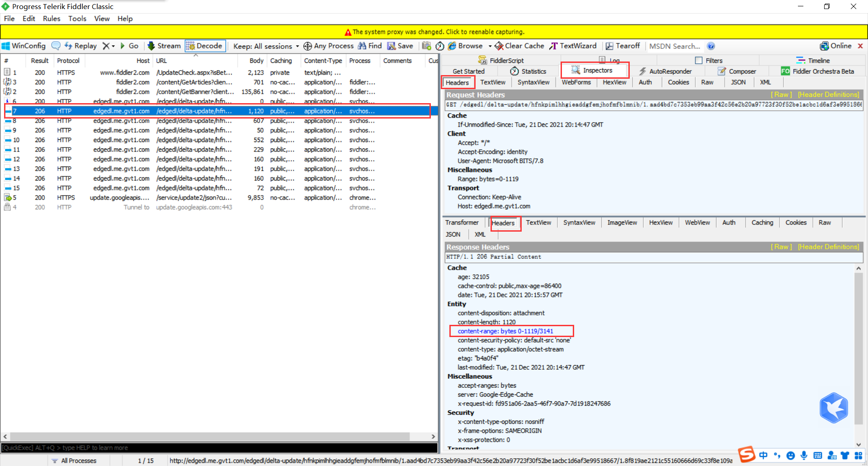Image resolution: width=868 pixels, height=466 pixels.
Task: Click the response headers scroll-down arrow
Action: tap(859, 445)
